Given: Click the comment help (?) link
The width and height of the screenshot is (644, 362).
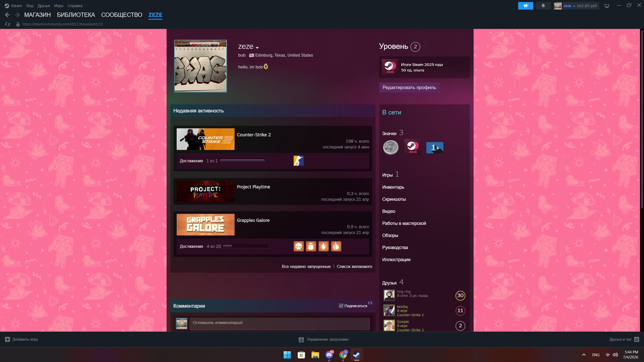Looking at the screenshot, I should click(x=370, y=303).
